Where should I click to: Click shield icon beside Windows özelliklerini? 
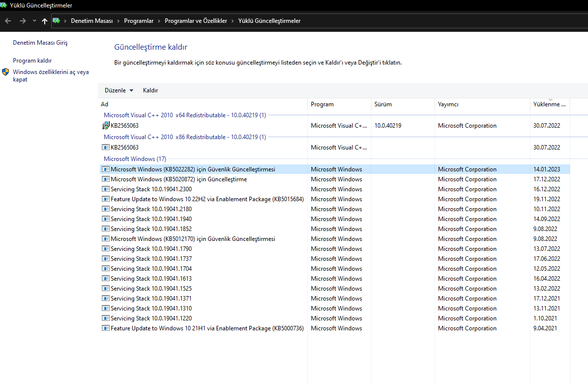tap(5, 72)
